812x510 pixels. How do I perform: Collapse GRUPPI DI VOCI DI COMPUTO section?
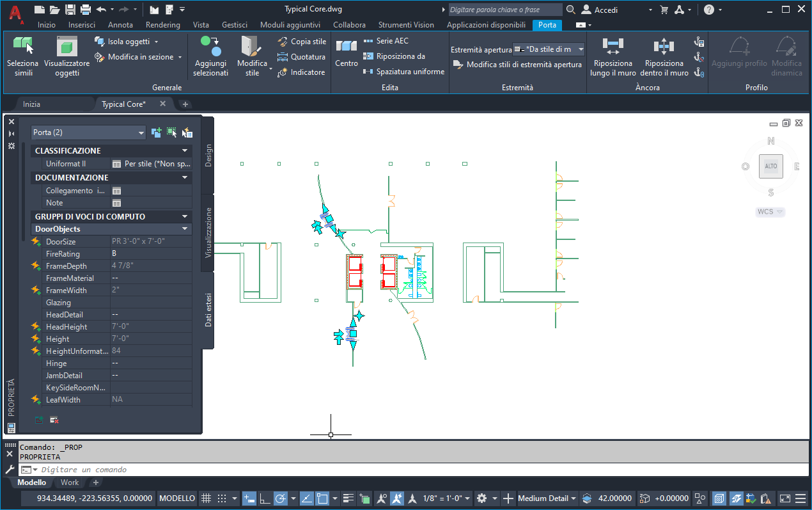[x=185, y=217]
